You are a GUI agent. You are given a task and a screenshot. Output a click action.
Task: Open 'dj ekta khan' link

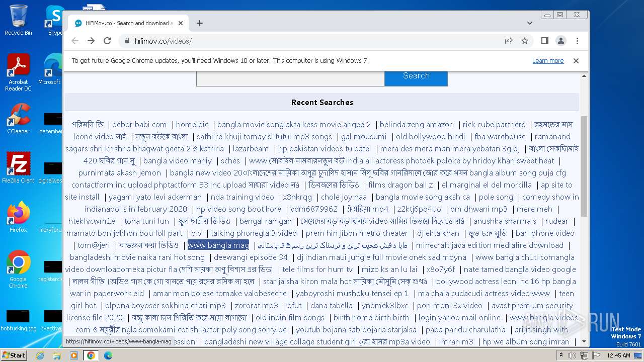coord(438,233)
